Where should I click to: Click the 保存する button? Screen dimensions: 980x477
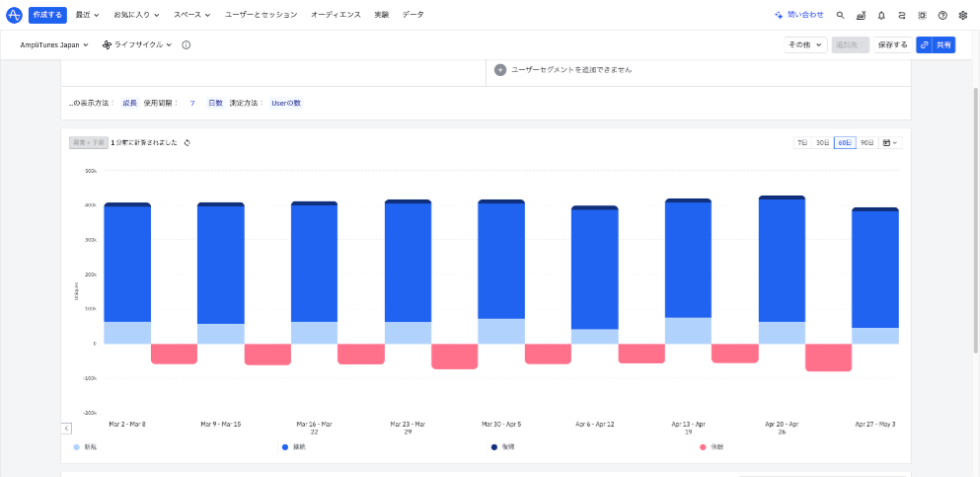[x=892, y=45]
